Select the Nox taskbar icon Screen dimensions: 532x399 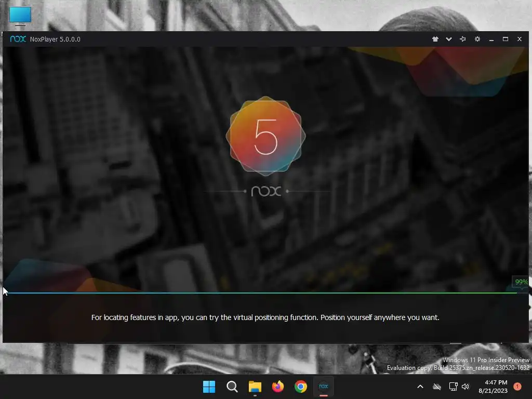(324, 387)
